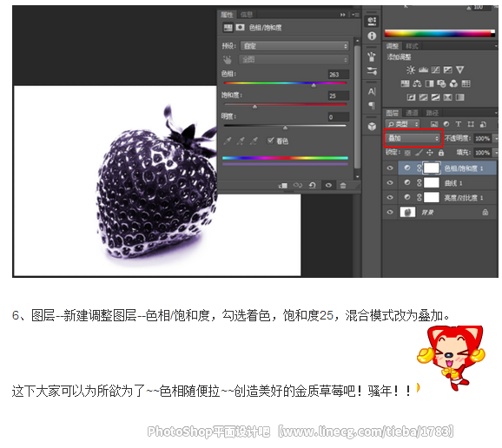Add Hue/Saturation adjustment from Adjustments panel
This screenshot has height=448, width=502.
coord(405,84)
